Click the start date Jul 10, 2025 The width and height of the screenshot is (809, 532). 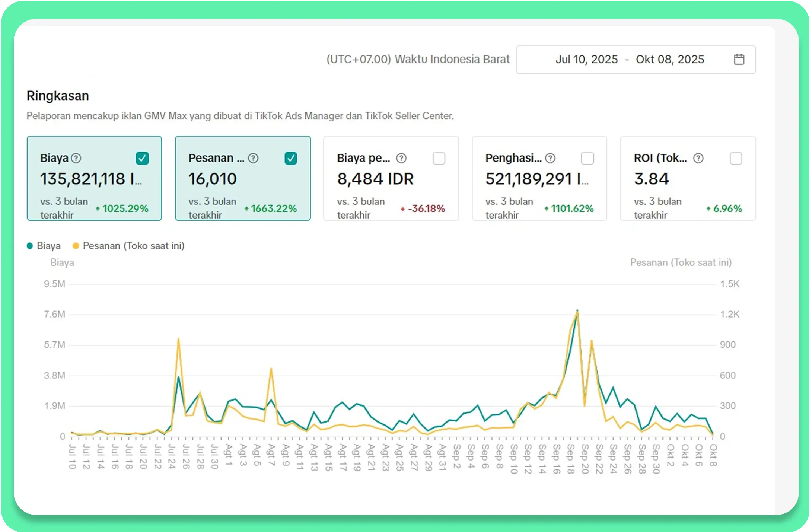click(x=586, y=60)
